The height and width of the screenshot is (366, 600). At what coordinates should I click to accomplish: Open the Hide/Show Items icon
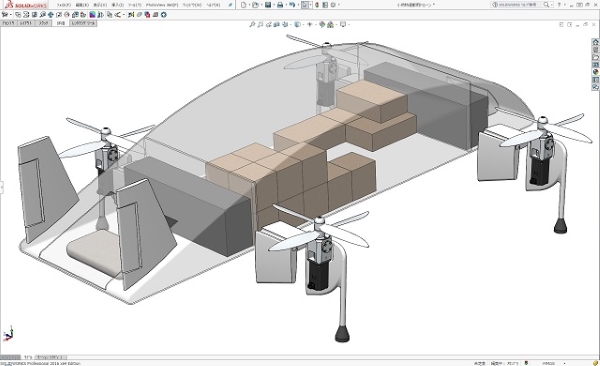(x=310, y=24)
